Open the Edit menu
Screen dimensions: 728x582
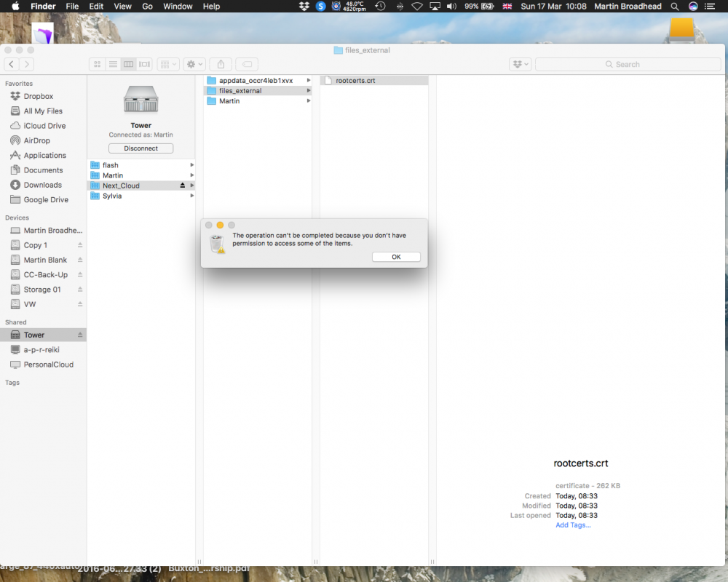click(x=96, y=6)
